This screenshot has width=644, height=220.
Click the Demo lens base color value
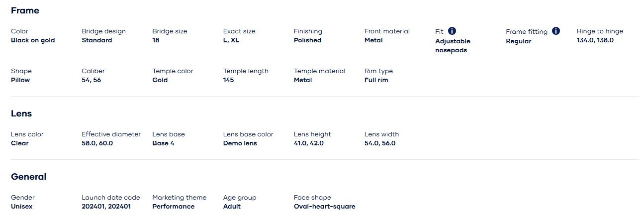[x=240, y=143]
